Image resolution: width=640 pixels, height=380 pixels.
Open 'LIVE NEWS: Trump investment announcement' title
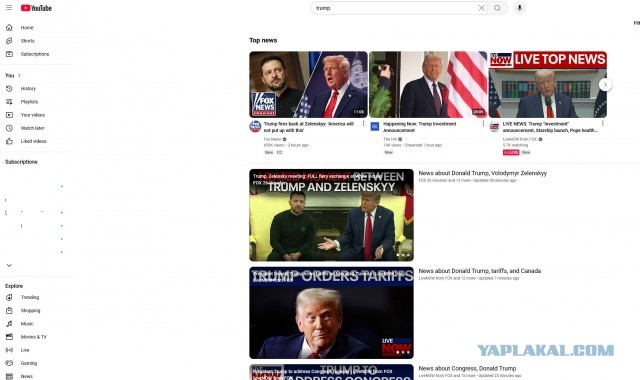coord(550,127)
